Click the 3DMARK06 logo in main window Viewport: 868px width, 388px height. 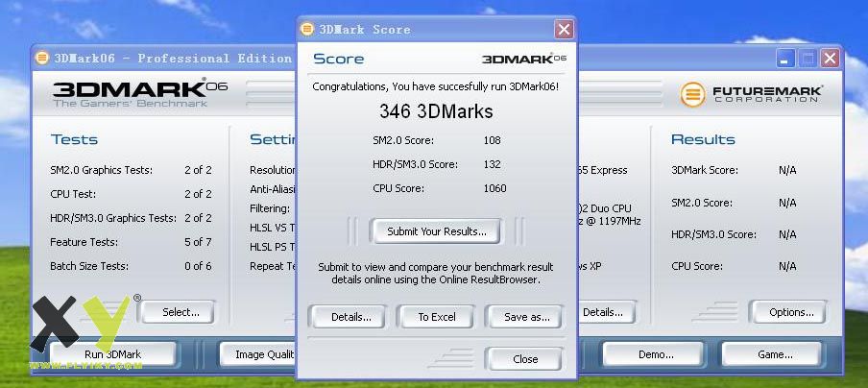pyautogui.click(x=140, y=93)
